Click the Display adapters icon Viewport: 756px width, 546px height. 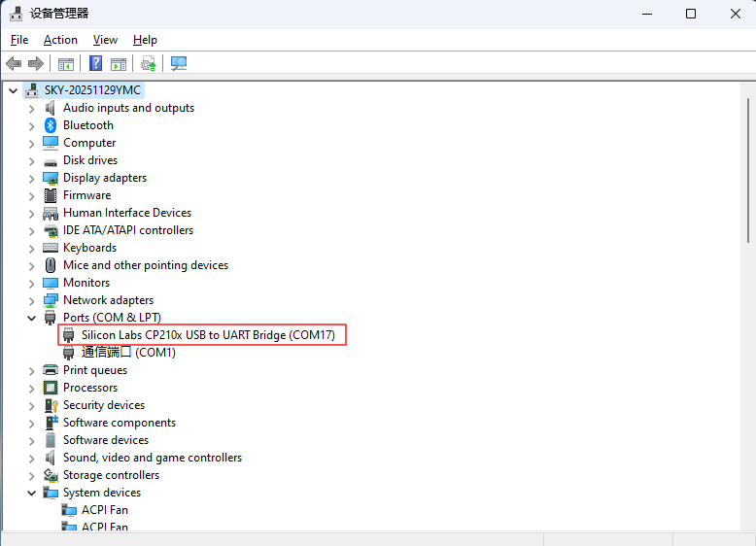pos(51,179)
